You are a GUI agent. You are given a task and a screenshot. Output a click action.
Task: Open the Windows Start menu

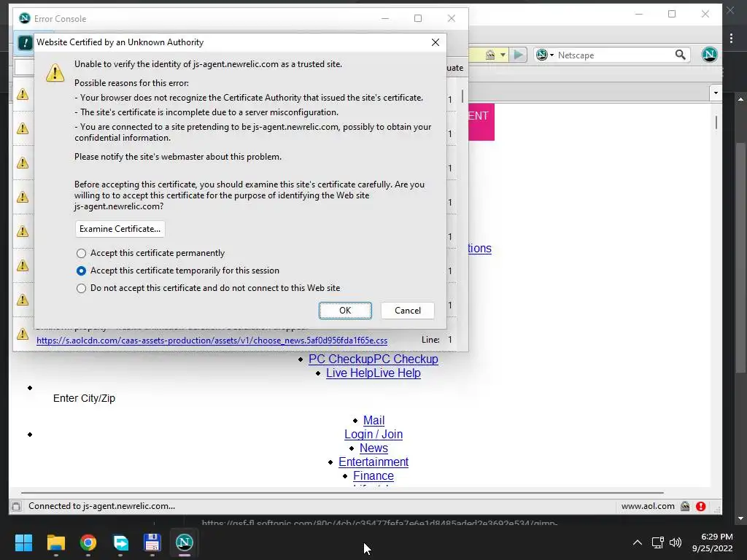click(x=23, y=542)
